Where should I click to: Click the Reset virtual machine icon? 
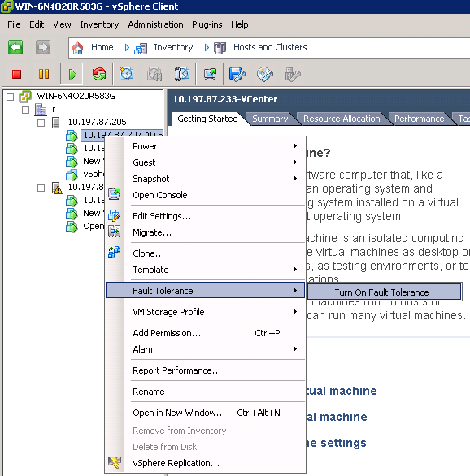(99, 74)
